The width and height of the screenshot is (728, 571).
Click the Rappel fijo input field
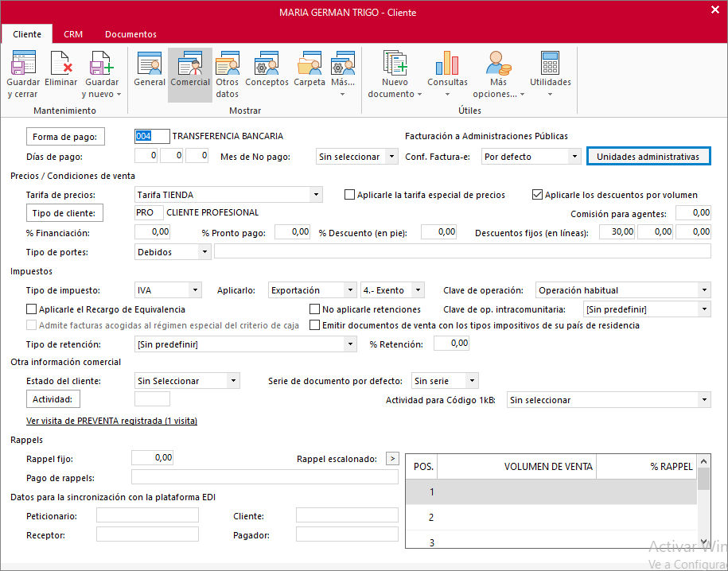(x=152, y=458)
